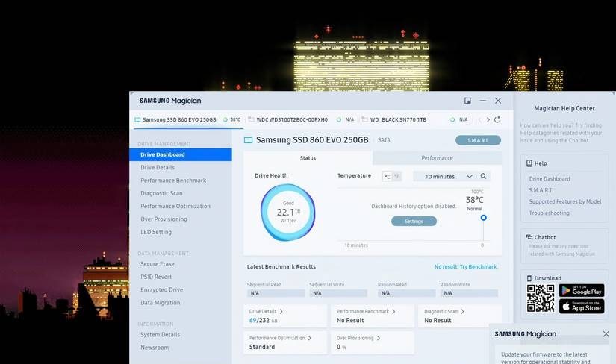Switch to the Status tab
This screenshot has height=364, width=616.
[x=308, y=158]
